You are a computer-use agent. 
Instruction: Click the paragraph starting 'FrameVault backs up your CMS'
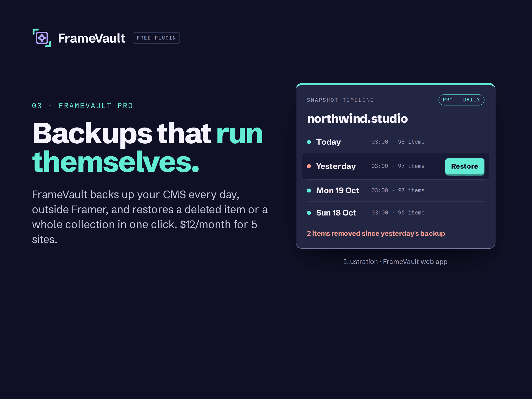pos(150,217)
